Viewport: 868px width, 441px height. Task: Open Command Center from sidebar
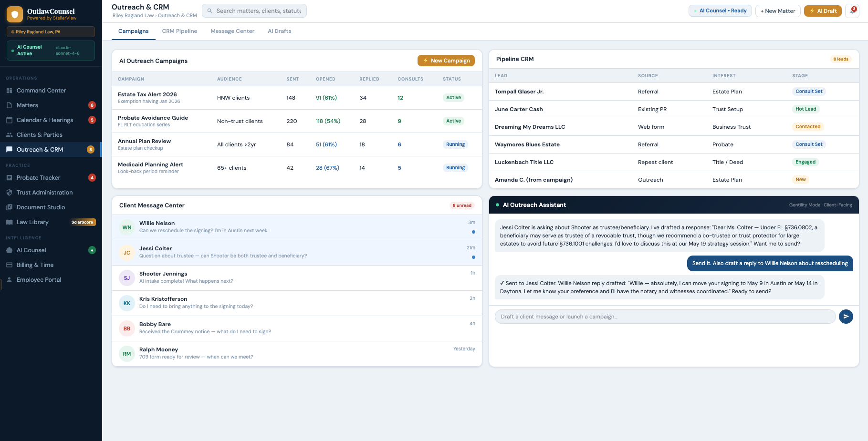(x=41, y=91)
